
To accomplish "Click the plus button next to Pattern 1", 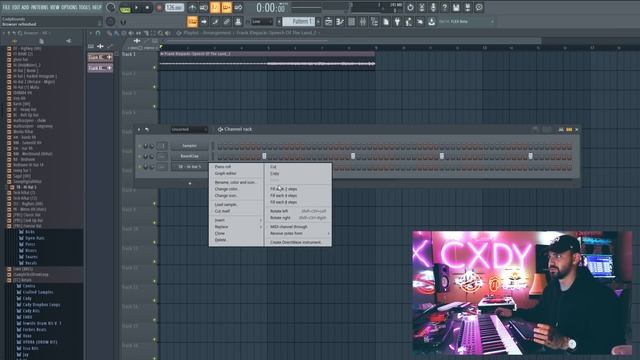I will point(318,22).
